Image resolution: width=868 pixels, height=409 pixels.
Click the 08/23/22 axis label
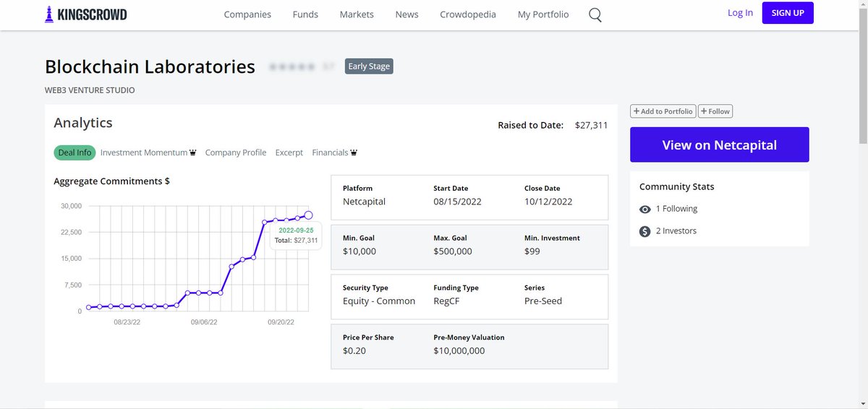click(x=127, y=322)
